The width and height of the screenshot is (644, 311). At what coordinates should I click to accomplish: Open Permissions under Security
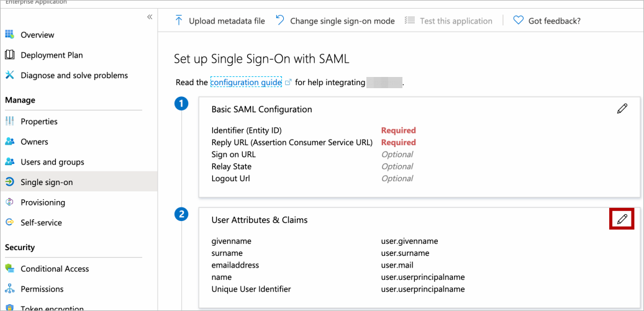(42, 289)
